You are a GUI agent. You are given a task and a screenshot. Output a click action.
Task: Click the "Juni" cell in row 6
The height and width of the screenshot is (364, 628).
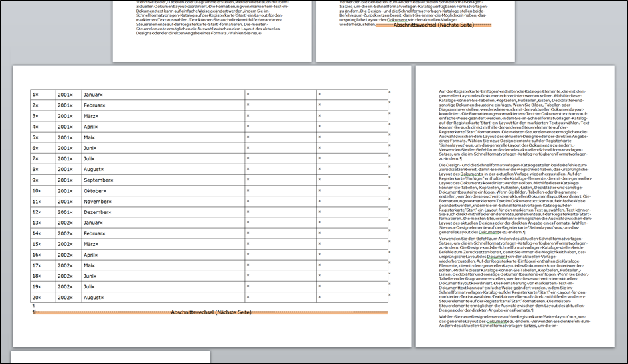pyautogui.click(x=91, y=148)
